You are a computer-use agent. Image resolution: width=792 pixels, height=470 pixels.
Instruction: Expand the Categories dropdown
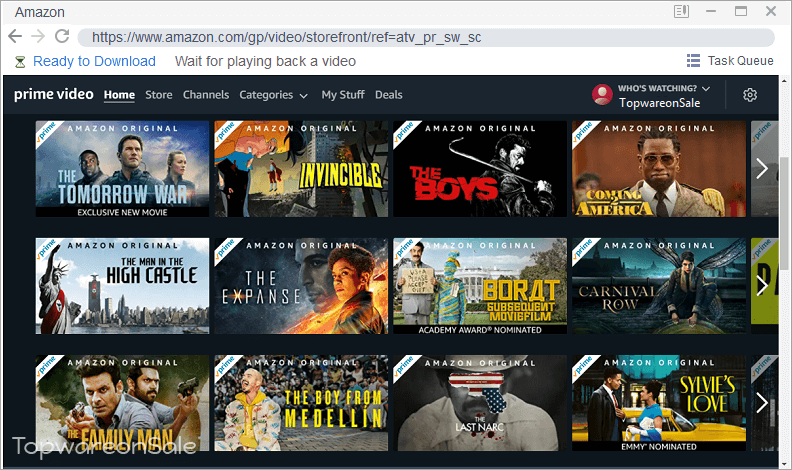coord(273,95)
